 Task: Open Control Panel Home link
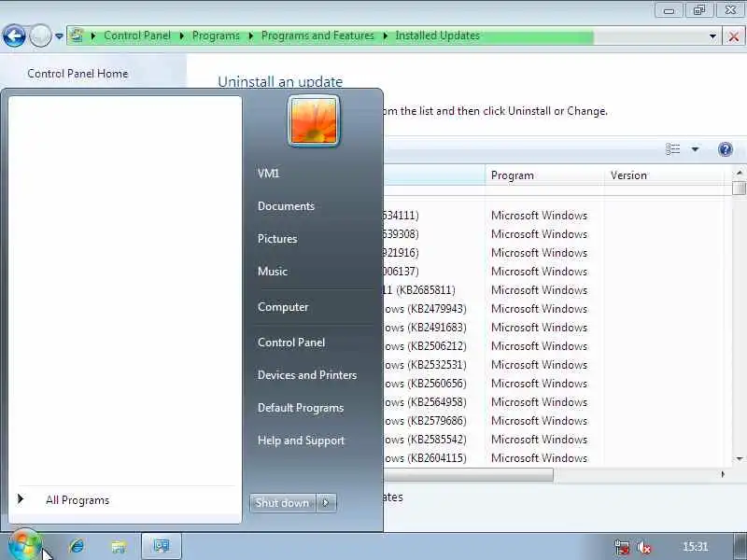click(78, 74)
